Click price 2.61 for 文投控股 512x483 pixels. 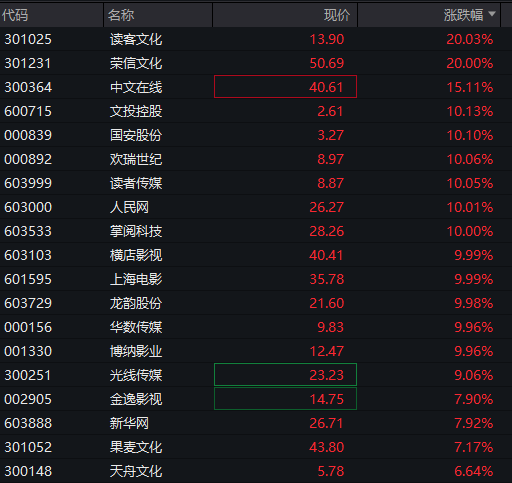pos(330,111)
